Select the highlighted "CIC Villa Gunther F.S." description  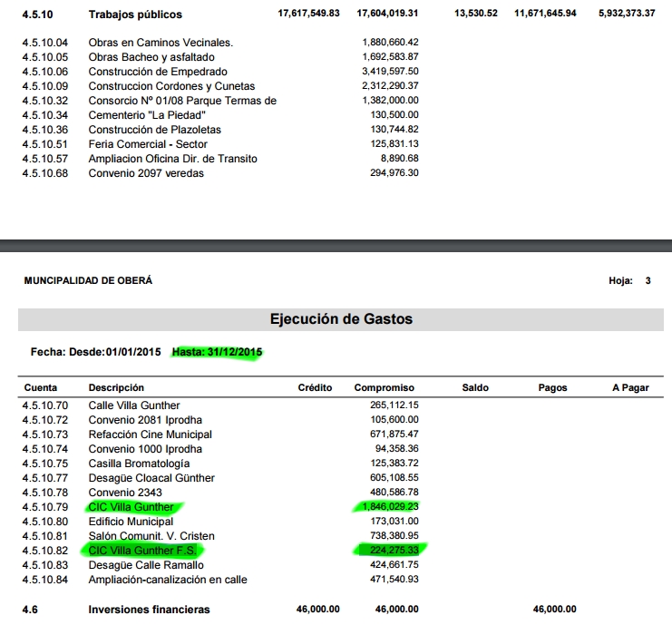click(141, 550)
